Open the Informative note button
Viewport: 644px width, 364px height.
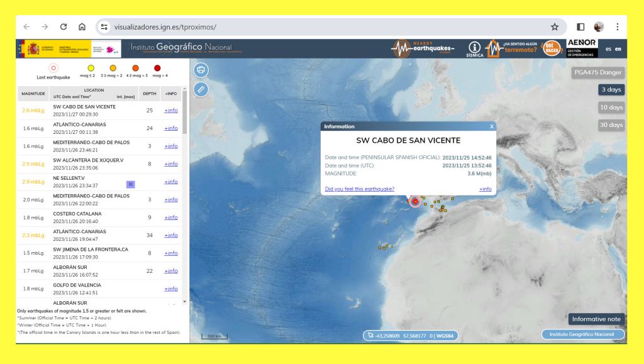click(596, 319)
